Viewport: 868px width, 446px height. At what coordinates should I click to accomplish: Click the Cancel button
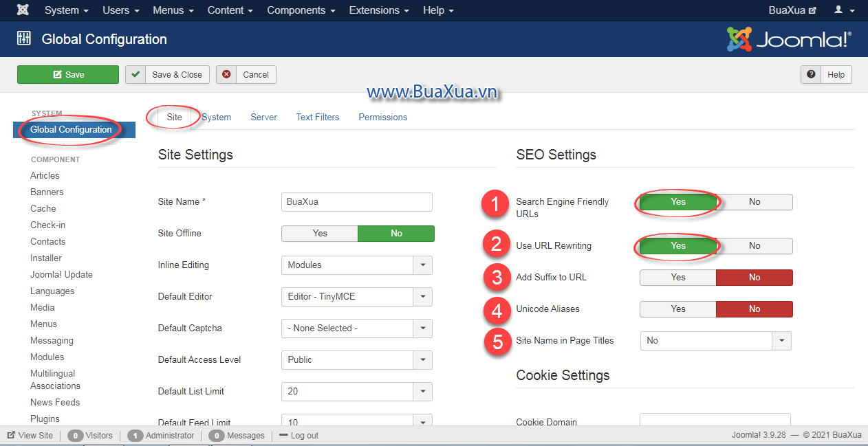(246, 75)
